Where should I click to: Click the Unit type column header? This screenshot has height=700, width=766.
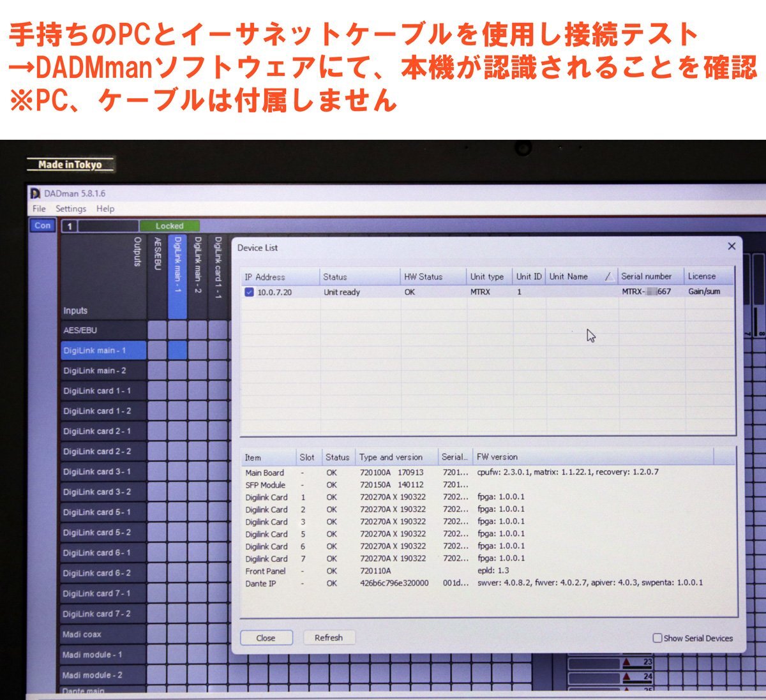pos(490,277)
